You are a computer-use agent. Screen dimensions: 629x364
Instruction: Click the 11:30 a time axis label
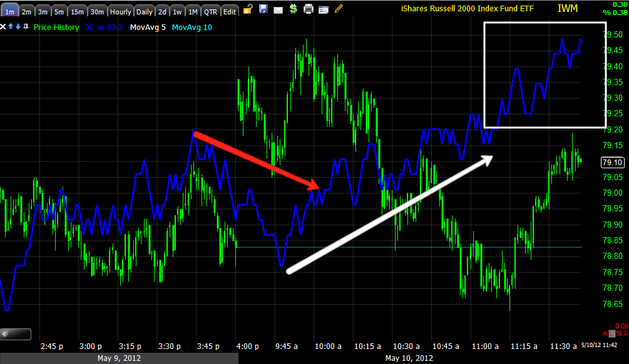(564, 346)
